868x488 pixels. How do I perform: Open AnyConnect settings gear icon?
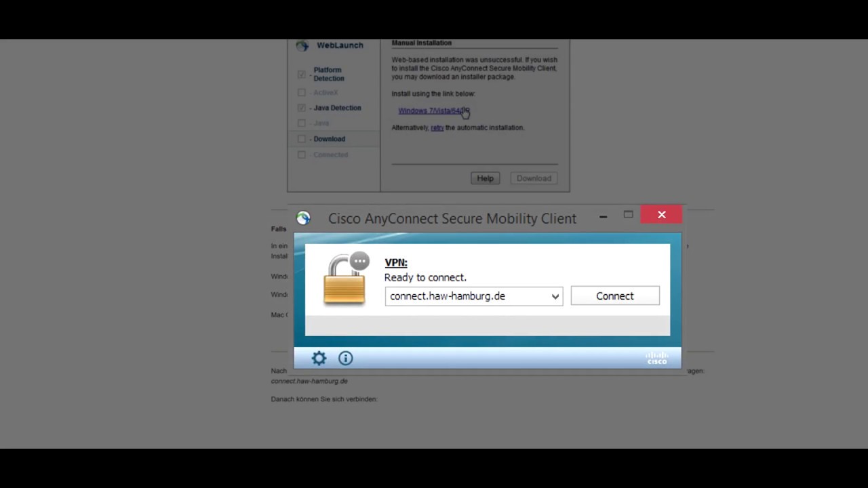[319, 359]
